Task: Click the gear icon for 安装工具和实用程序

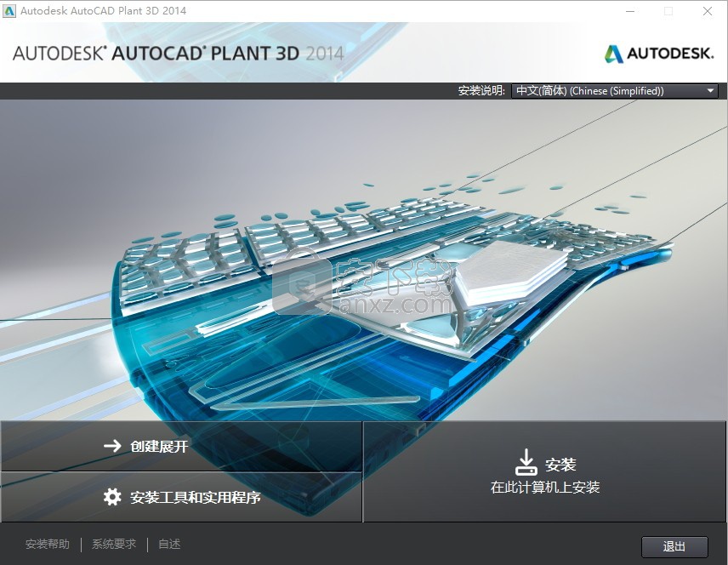Action: click(x=112, y=497)
